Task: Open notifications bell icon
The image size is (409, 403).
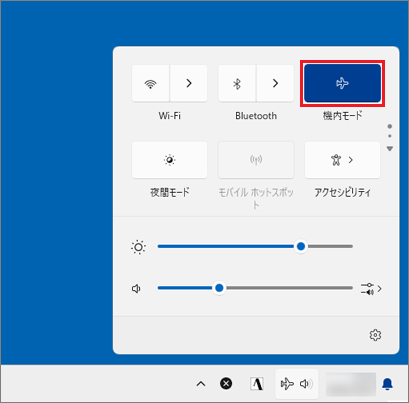Action: 387,384
